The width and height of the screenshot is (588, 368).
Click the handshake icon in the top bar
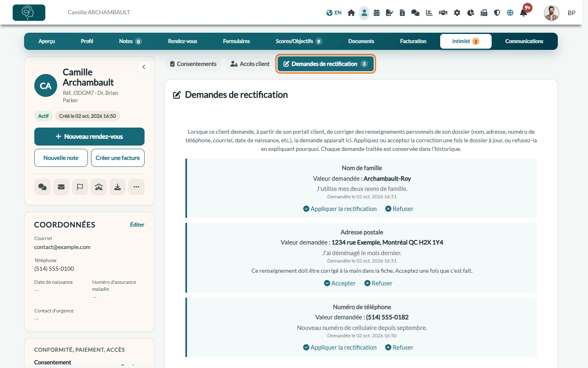(x=443, y=13)
